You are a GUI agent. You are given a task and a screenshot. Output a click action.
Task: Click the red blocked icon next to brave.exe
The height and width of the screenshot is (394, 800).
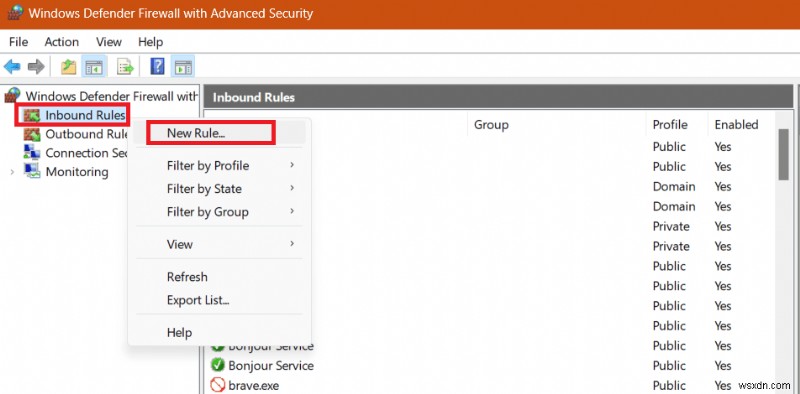(x=218, y=385)
